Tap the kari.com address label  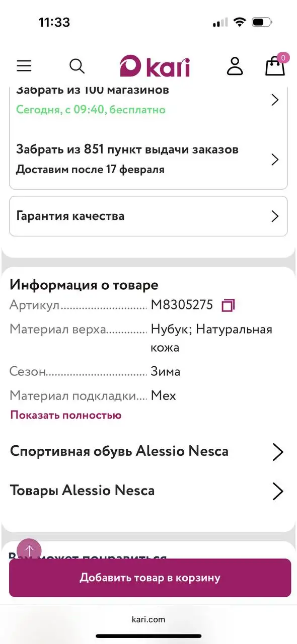point(148,619)
